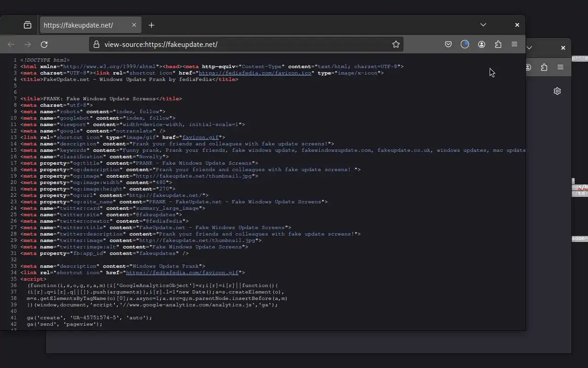This screenshot has height=368, width=588.
Task: Click 'PRANK: Fake Windows Update Screens' title text
Action: (x=99, y=98)
